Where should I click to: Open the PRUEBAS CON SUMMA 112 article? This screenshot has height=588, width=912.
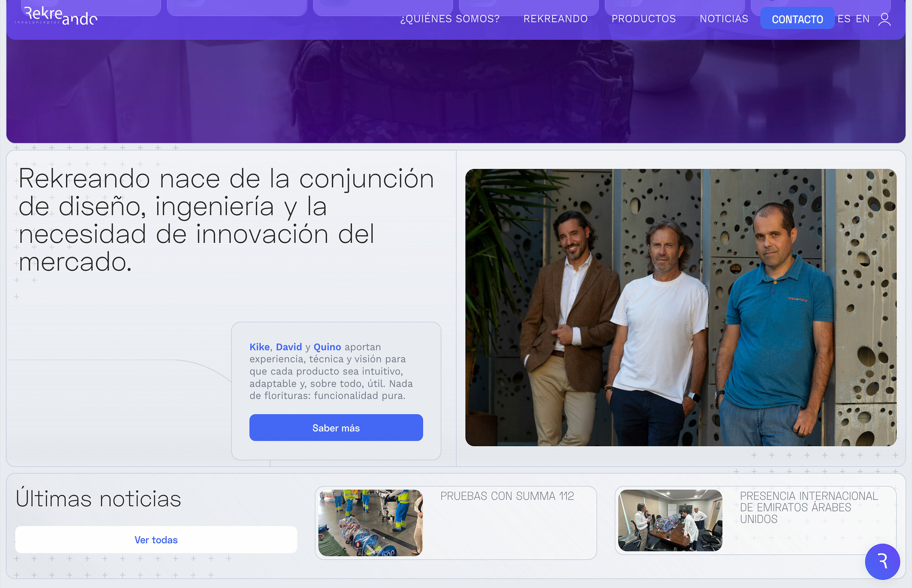508,496
